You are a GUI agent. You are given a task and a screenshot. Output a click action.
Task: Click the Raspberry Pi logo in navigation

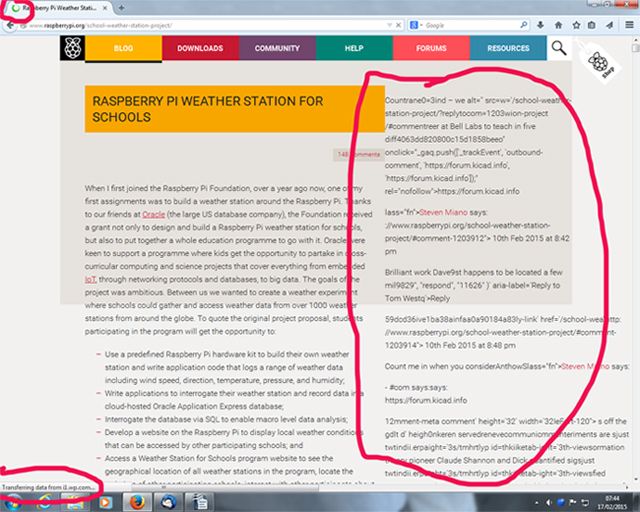pos(71,48)
